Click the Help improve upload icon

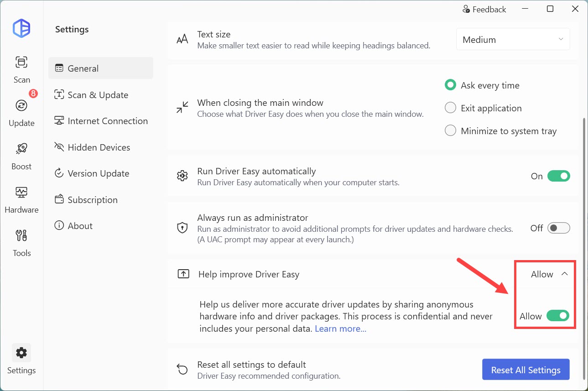(183, 274)
